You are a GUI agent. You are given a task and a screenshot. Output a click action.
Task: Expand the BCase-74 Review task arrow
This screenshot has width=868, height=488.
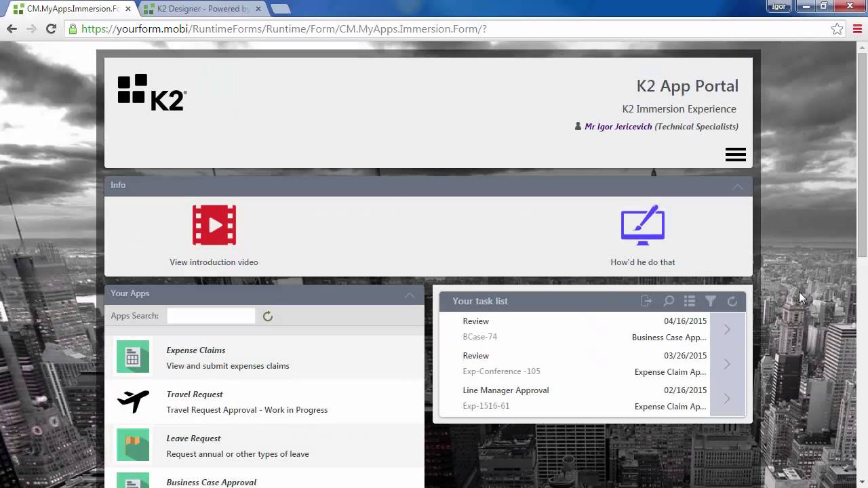[727, 329]
